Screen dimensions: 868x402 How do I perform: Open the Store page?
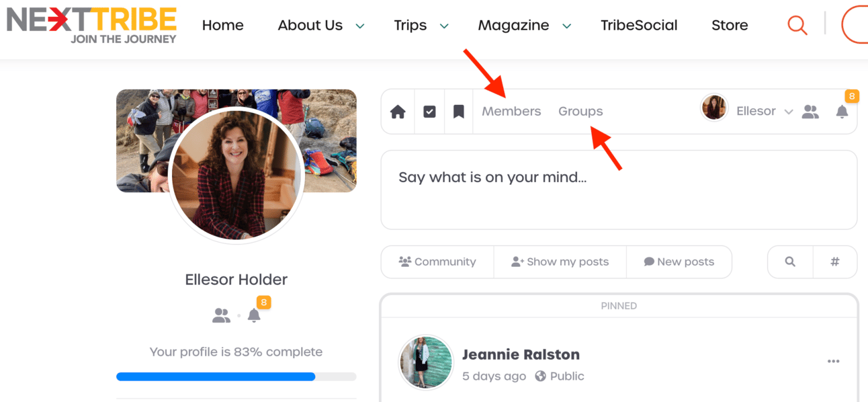(730, 26)
